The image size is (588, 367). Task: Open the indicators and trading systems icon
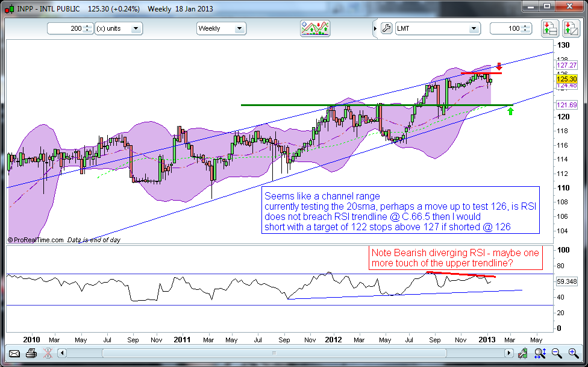(315, 28)
